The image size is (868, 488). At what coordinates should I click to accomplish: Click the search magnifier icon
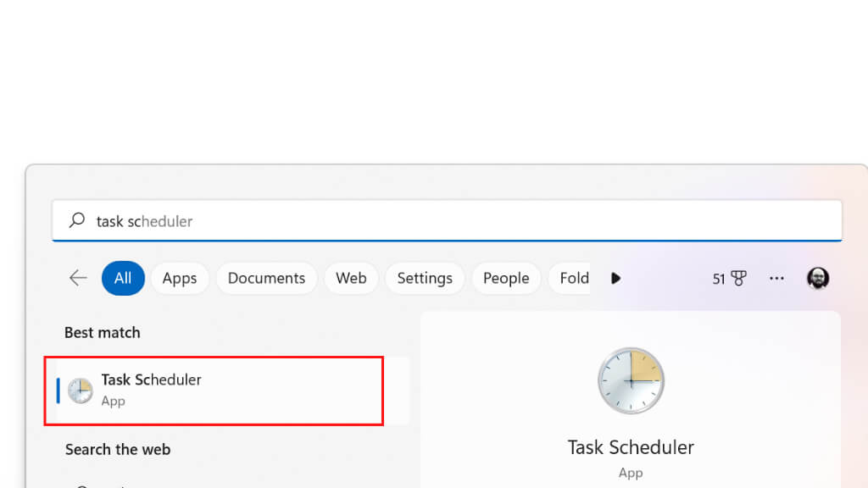(x=77, y=220)
